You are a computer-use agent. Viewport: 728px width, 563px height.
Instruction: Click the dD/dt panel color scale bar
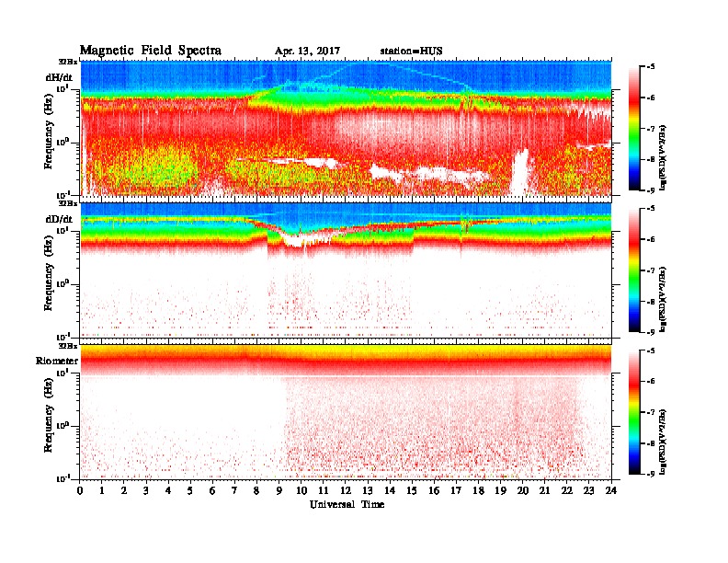(x=634, y=270)
